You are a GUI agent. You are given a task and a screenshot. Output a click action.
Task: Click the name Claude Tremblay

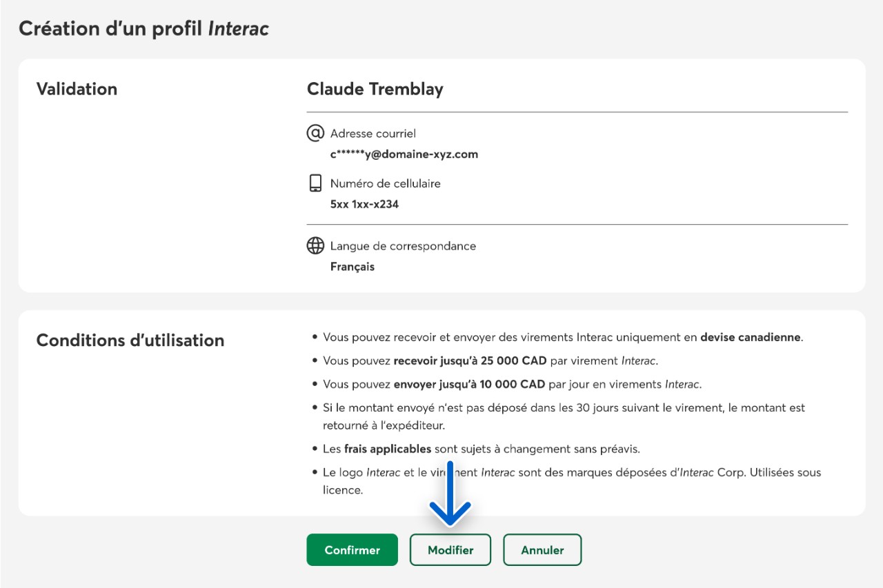[375, 89]
